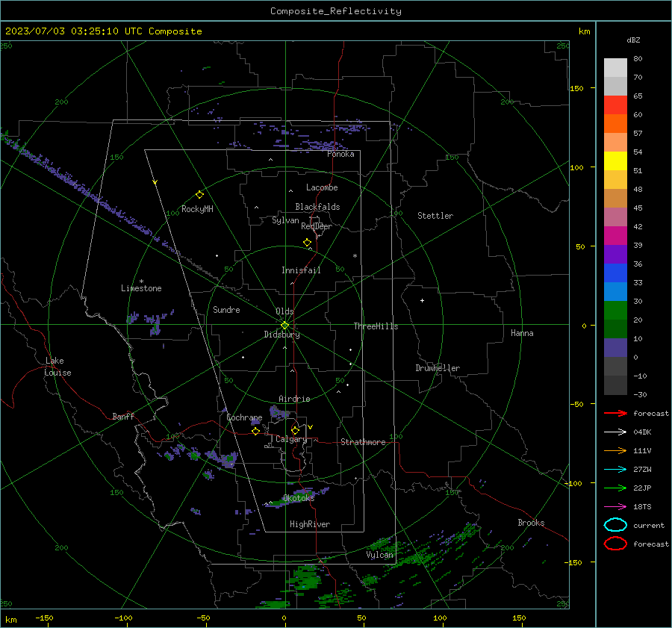This screenshot has height=628, width=672.
Task: Click the current legend label
Action: (649, 525)
